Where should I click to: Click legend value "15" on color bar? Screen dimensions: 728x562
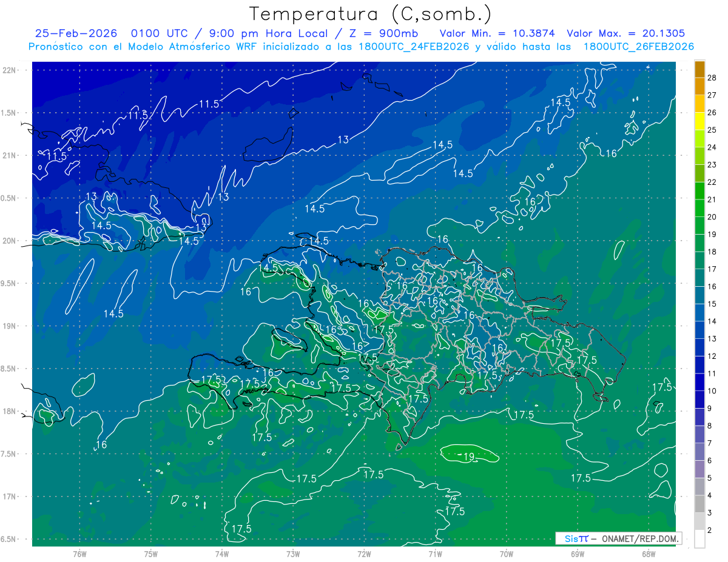[712, 304]
